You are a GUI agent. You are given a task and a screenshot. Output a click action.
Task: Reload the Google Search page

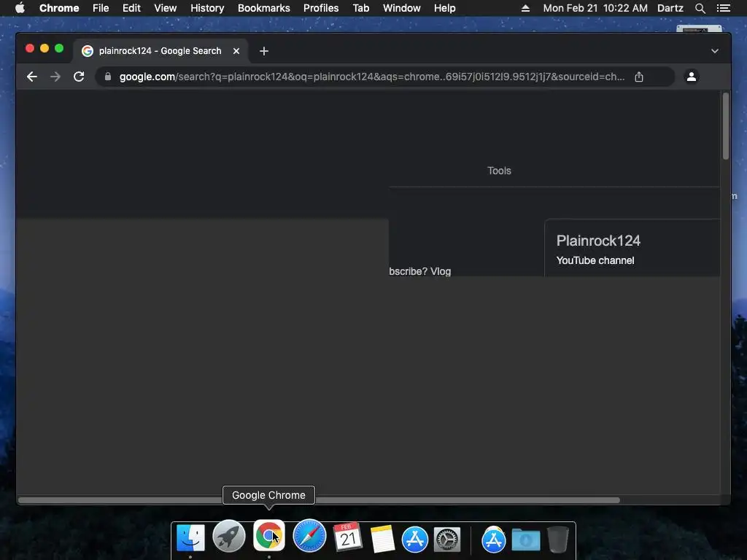pyautogui.click(x=79, y=77)
